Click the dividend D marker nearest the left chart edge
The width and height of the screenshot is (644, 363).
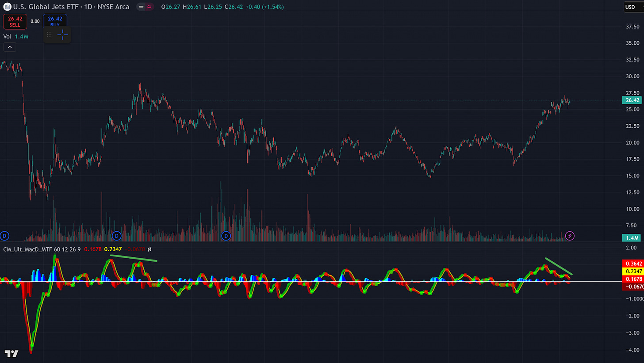5,236
